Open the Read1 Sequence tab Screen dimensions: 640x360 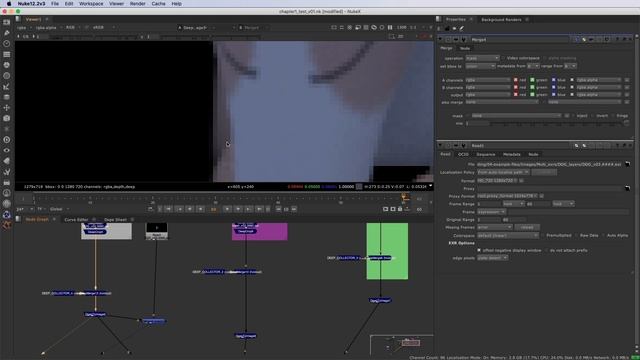(x=486, y=154)
